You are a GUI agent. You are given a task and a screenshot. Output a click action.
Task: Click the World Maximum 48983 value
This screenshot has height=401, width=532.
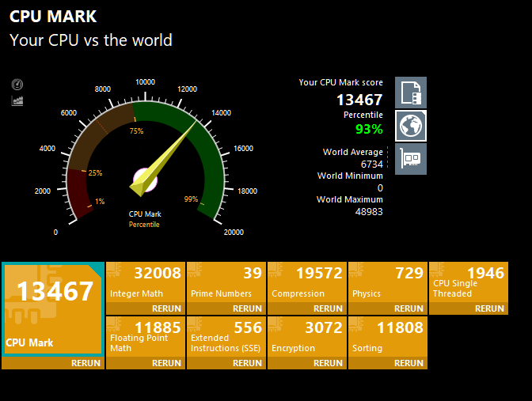pos(369,212)
